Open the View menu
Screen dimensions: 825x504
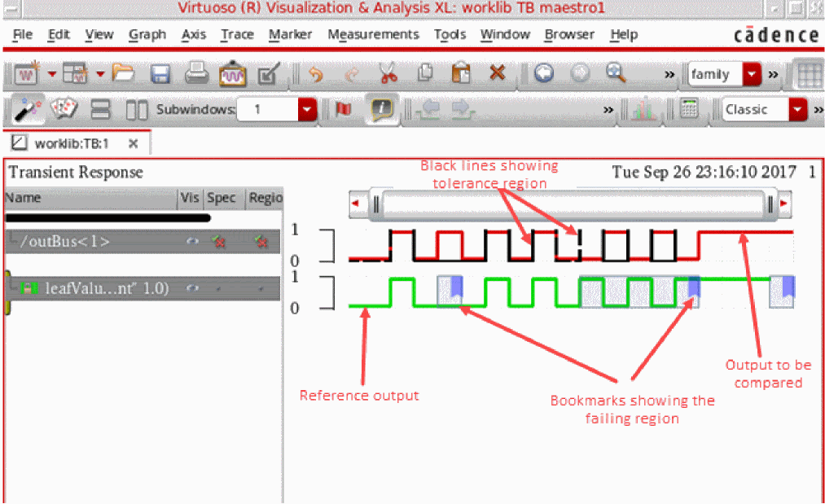(x=99, y=34)
